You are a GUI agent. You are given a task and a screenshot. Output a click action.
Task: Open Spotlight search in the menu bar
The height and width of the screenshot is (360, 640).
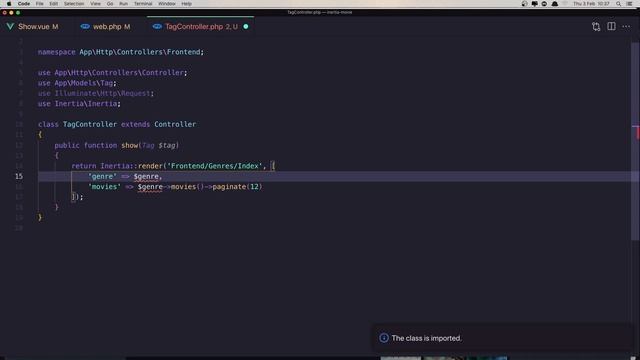618,4
